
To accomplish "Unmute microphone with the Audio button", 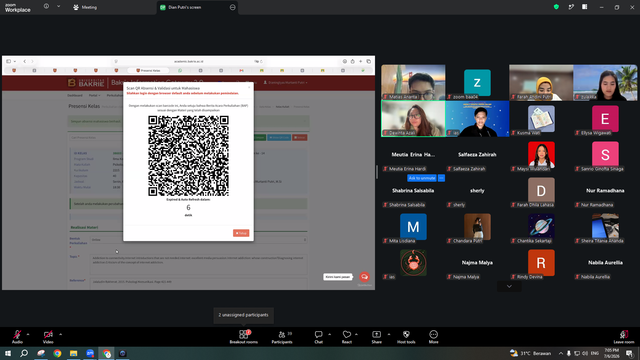I will 17,337.
